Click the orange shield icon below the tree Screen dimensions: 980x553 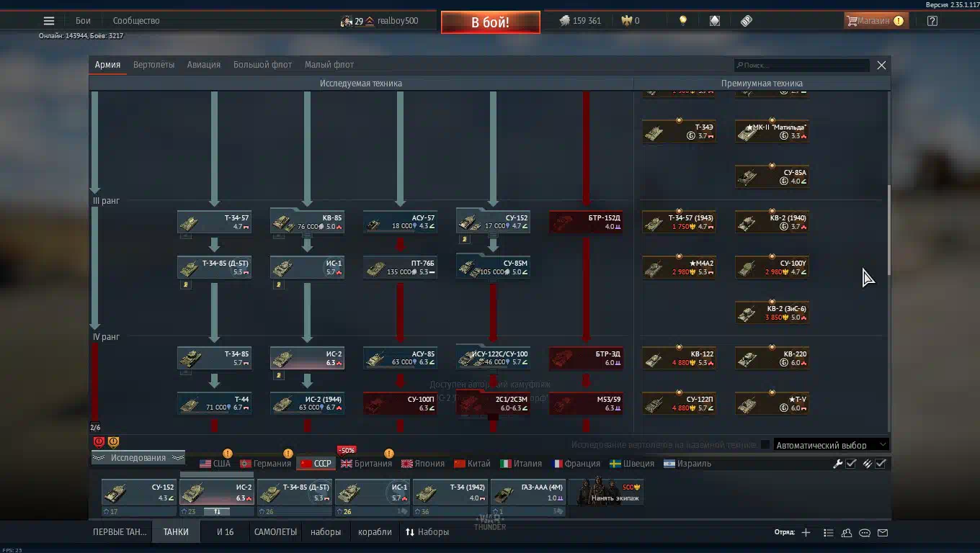(x=113, y=442)
